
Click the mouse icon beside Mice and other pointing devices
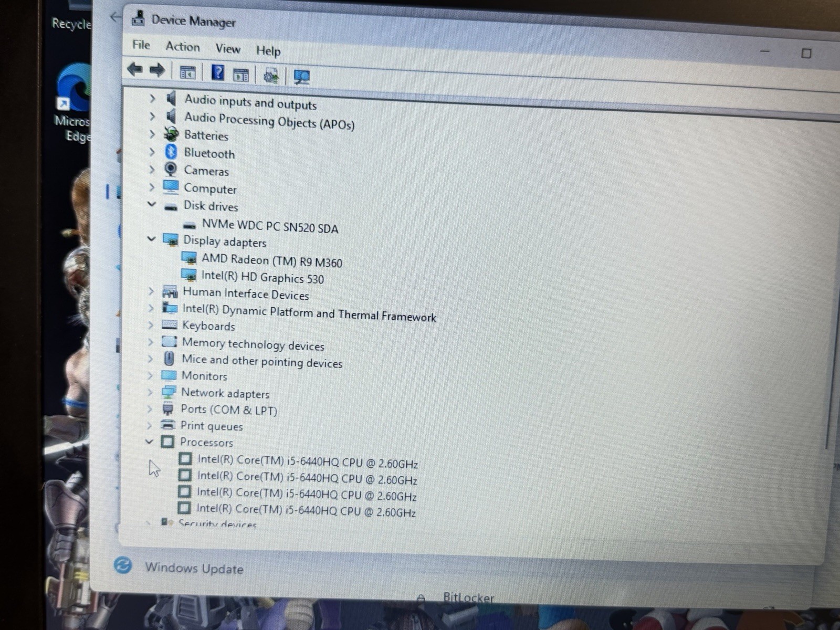tap(169, 358)
